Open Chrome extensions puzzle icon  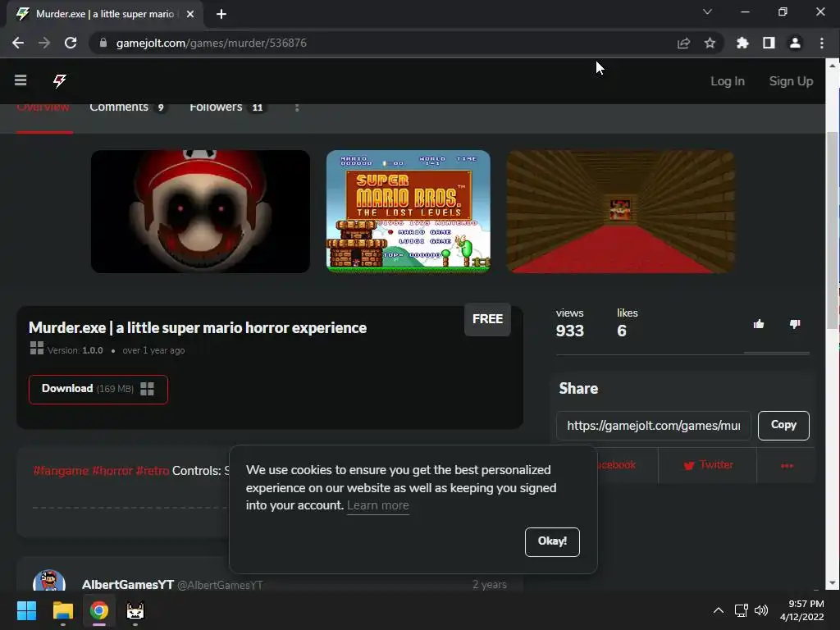coord(742,43)
